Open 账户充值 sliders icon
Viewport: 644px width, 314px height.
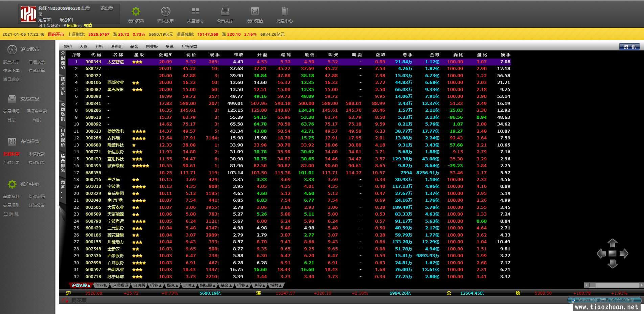tap(255, 12)
